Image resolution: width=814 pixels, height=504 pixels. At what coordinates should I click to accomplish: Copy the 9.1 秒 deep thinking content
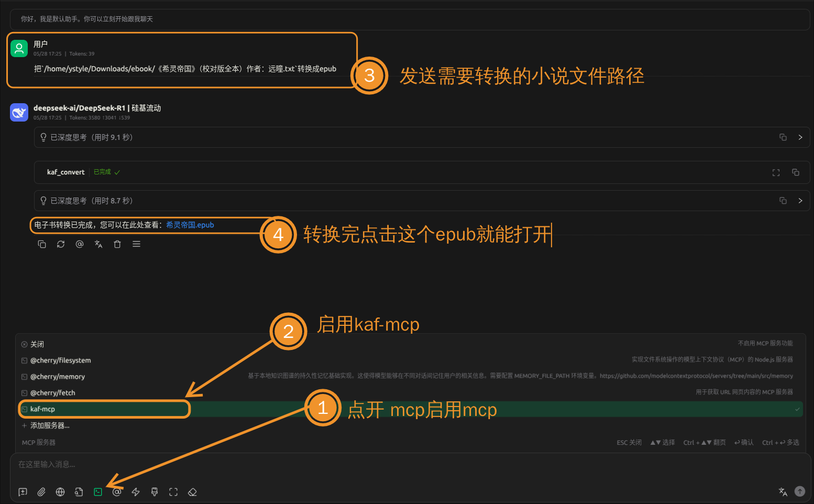click(783, 137)
